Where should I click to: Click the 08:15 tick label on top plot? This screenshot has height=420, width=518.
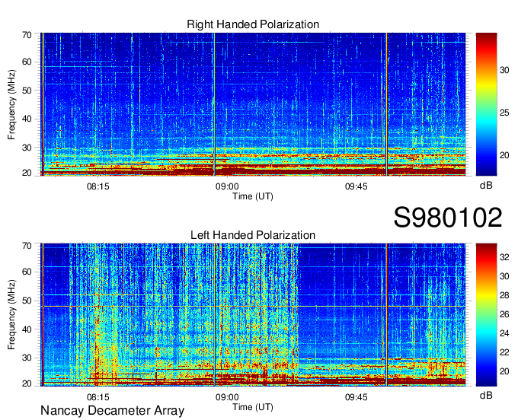click(x=98, y=186)
